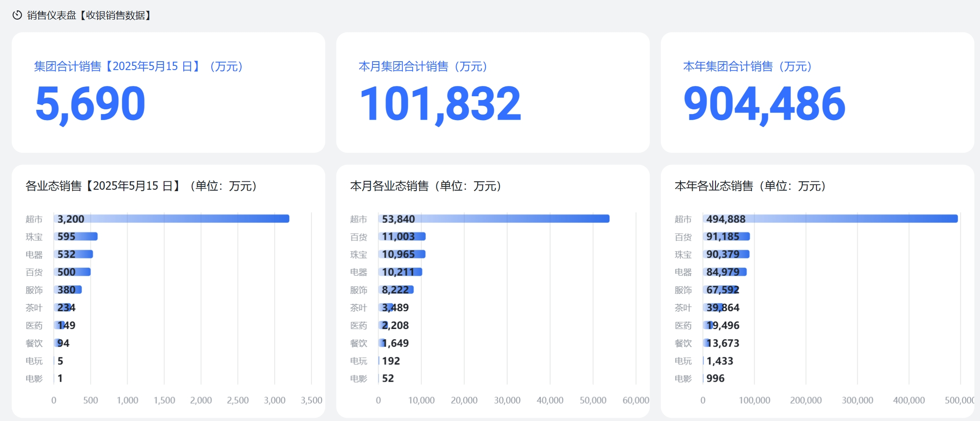Click the 3,500 axis tick label
980x421 pixels.
click(312, 400)
